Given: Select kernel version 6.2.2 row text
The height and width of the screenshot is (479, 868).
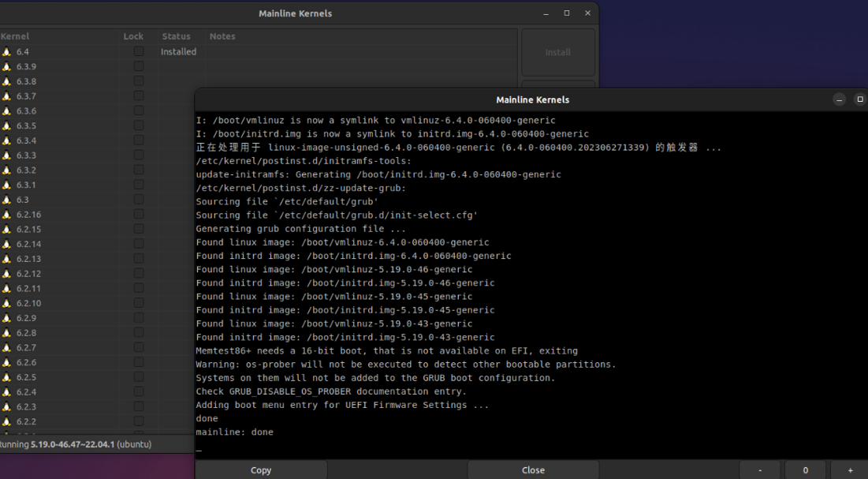Looking at the screenshot, I should (x=26, y=421).
